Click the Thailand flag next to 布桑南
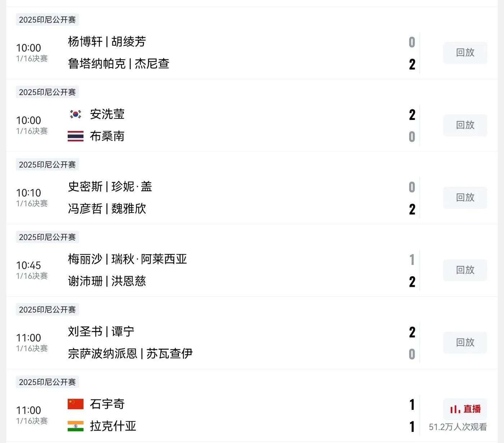504x443 pixels. pos(76,136)
